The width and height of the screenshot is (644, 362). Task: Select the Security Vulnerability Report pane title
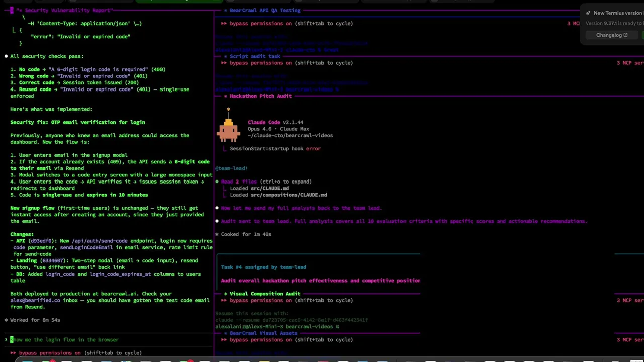coord(65,10)
